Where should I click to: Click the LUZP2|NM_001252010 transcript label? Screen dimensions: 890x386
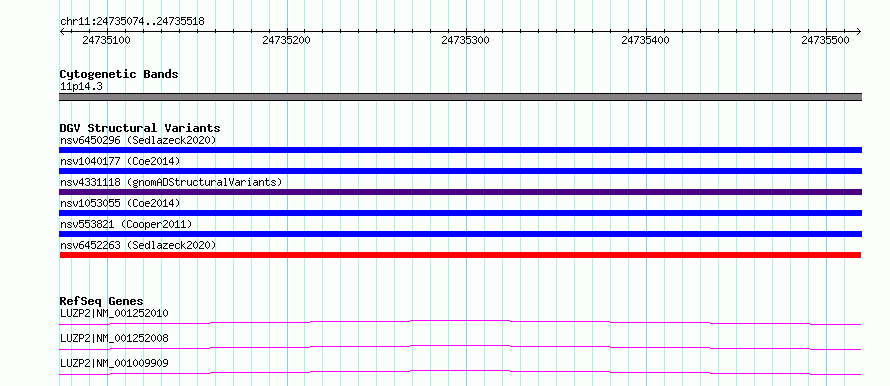click(x=114, y=313)
